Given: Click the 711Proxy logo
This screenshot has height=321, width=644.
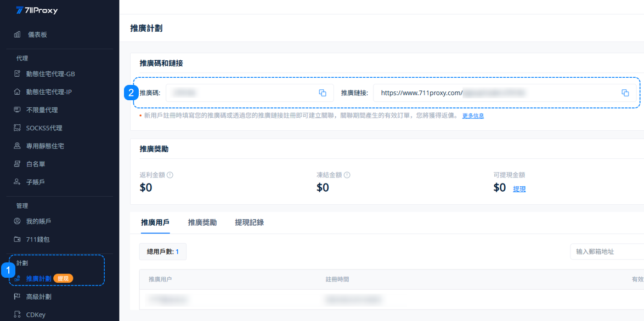Looking at the screenshot, I should pyautogui.click(x=37, y=10).
